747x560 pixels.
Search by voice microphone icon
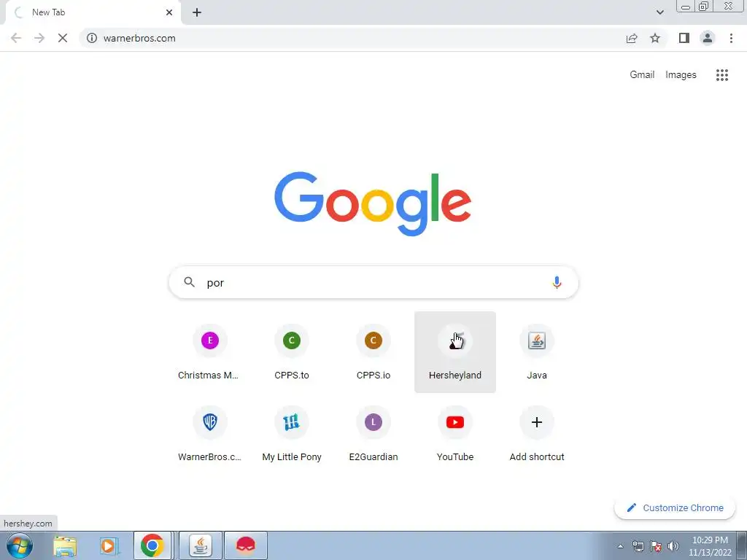click(557, 282)
